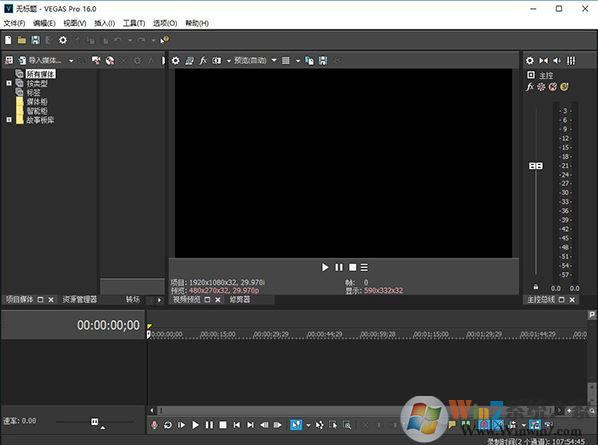
Task: Undock the Video Preview panel with square icon
Action: pyautogui.click(x=207, y=300)
